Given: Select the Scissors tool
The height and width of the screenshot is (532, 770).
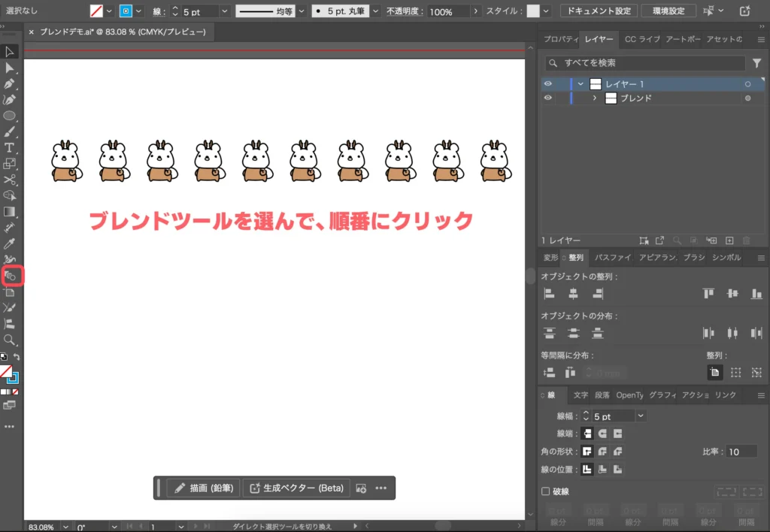Looking at the screenshot, I should pyautogui.click(x=10, y=180).
